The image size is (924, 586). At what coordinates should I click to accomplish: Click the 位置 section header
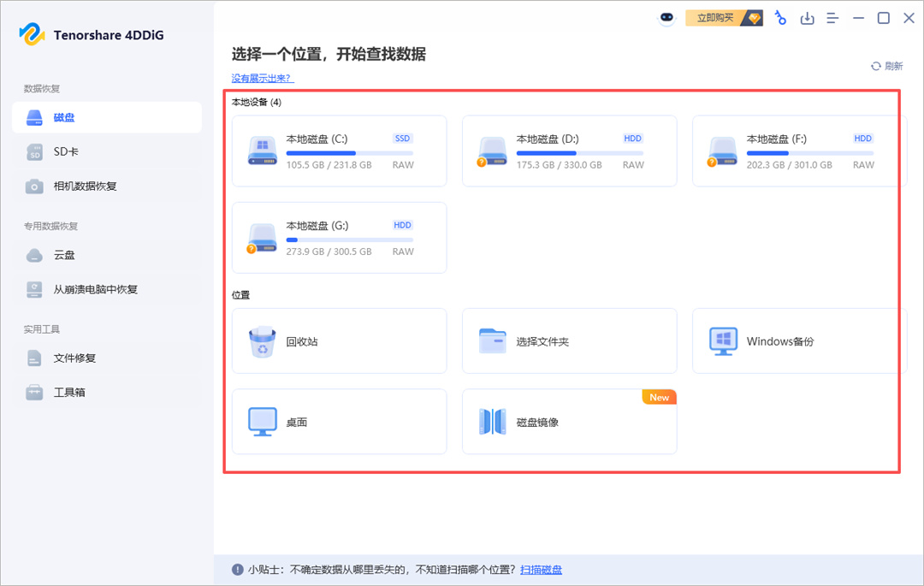240,295
